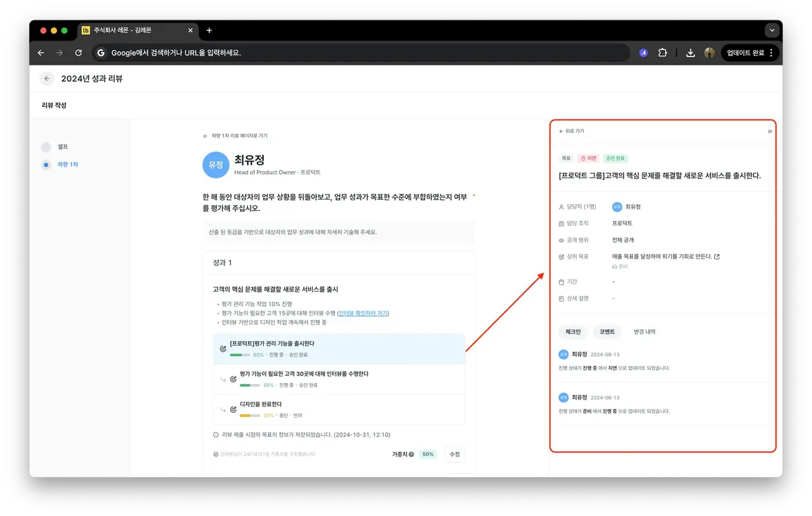812x516 pixels.
Task: Click the help icon next to 가중치
Action: tap(411, 454)
